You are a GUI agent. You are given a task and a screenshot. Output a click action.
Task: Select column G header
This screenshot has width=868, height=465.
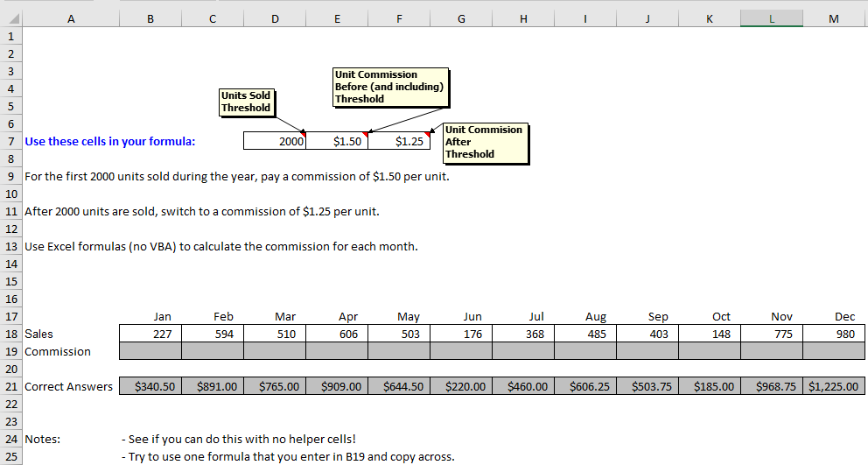point(461,19)
